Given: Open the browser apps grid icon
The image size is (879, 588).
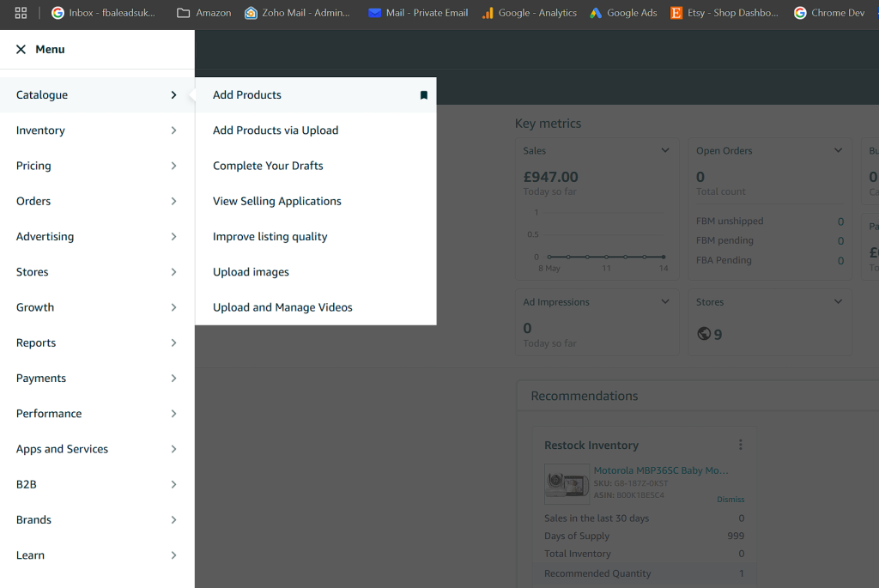Looking at the screenshot, I should click(21, 13).
